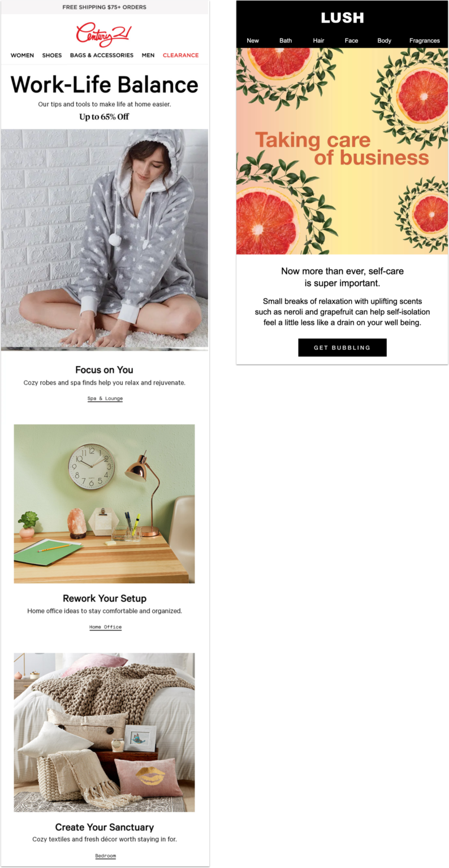
Task: Click the Taking care of business grapefruit banner
Action: [x=342, y=151]
